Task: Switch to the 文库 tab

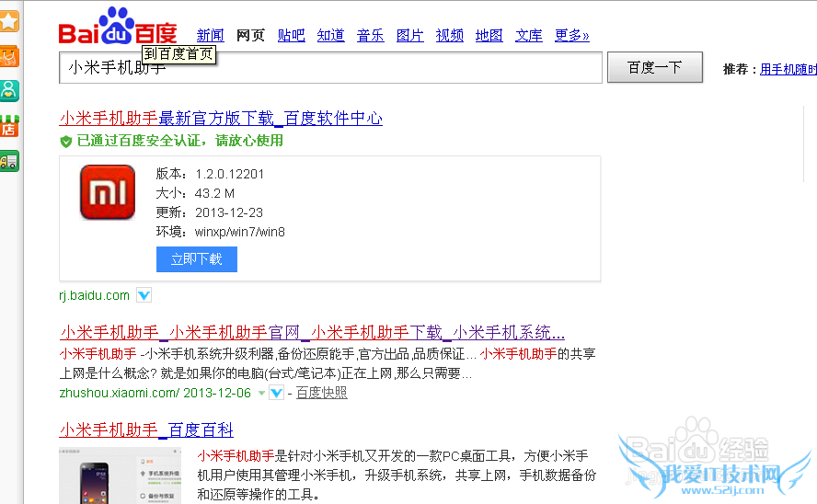Action: [529, 35]
